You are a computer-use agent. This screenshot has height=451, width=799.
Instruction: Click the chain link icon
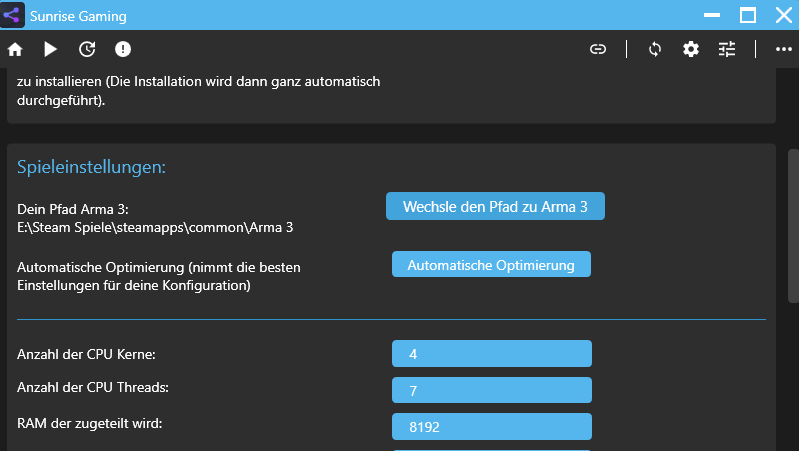click(598, 49)
